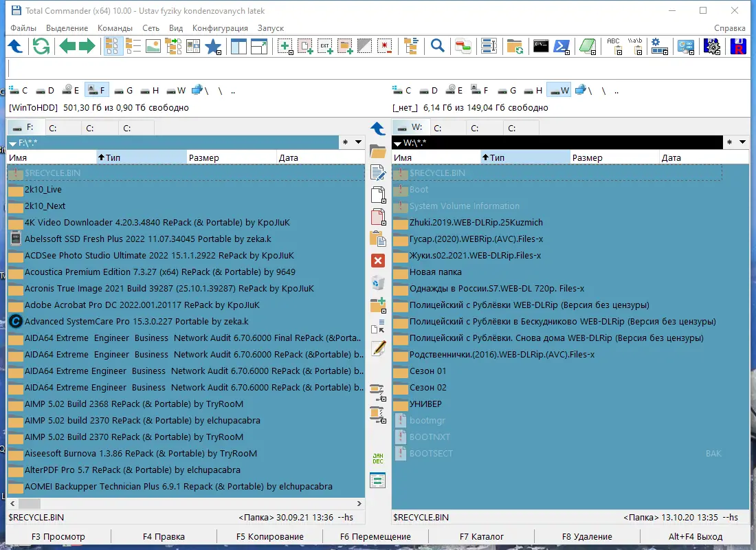Click the Unselect group red asterisk icon

point(384,47)
